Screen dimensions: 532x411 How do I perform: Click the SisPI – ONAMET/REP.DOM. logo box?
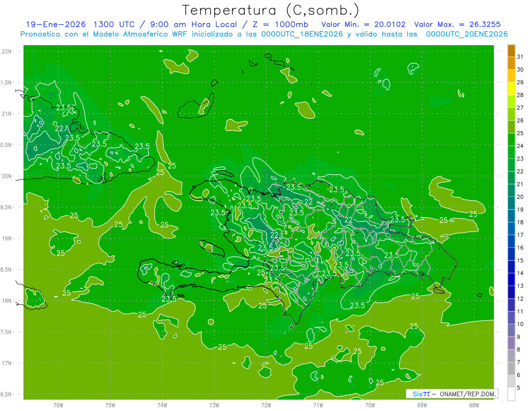452,394
